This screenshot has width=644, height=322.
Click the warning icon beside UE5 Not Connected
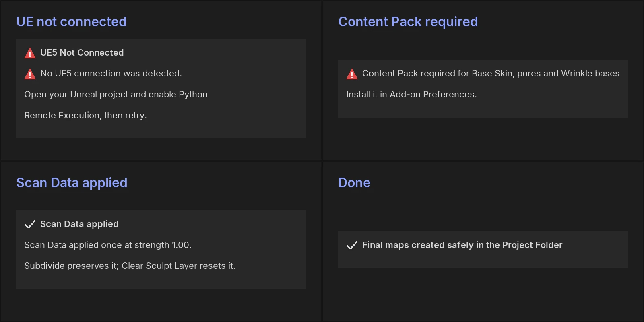[x=30, y=53]
